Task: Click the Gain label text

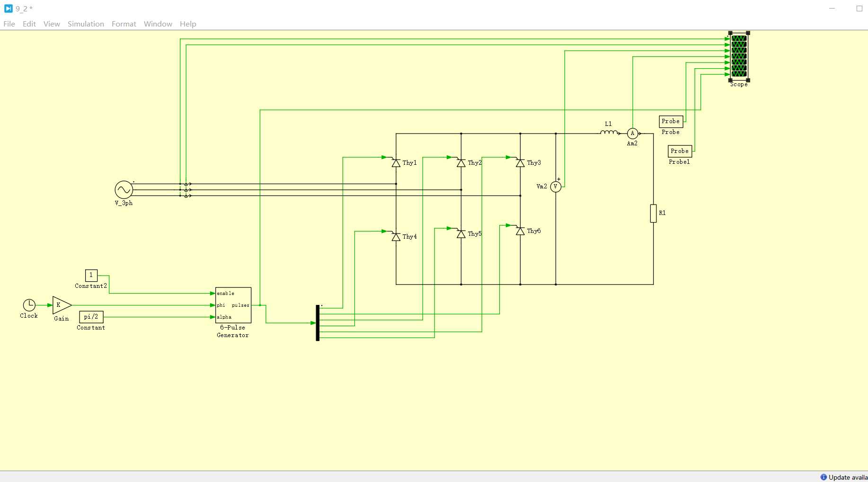Action: (x=62, y=319)
